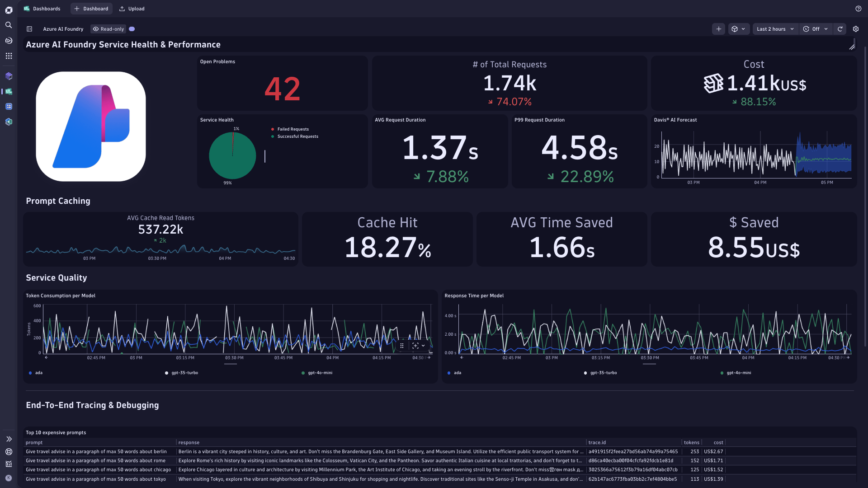Click the AVG Time Saved 1.66s value

click(562, 247)
